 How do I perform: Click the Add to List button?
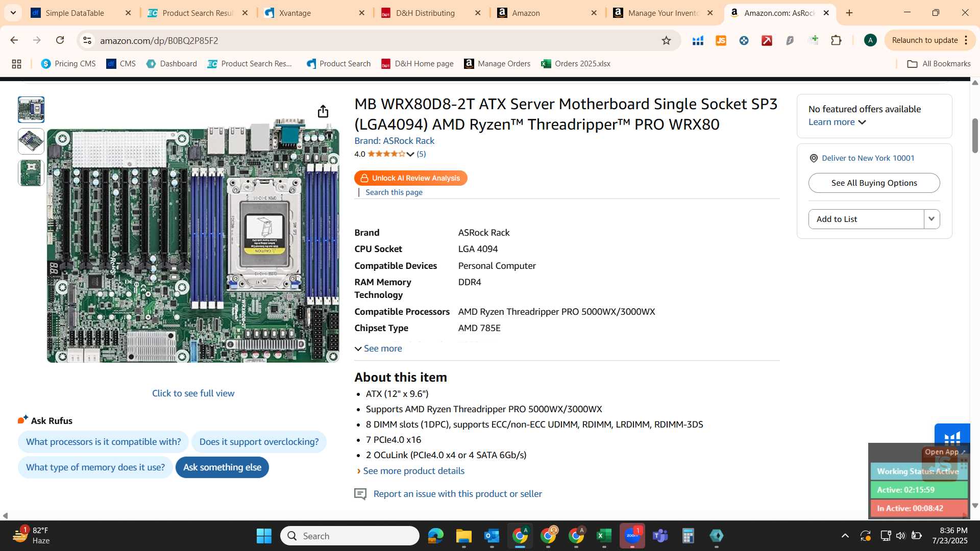pyautogui.click(x=866, y=219)
